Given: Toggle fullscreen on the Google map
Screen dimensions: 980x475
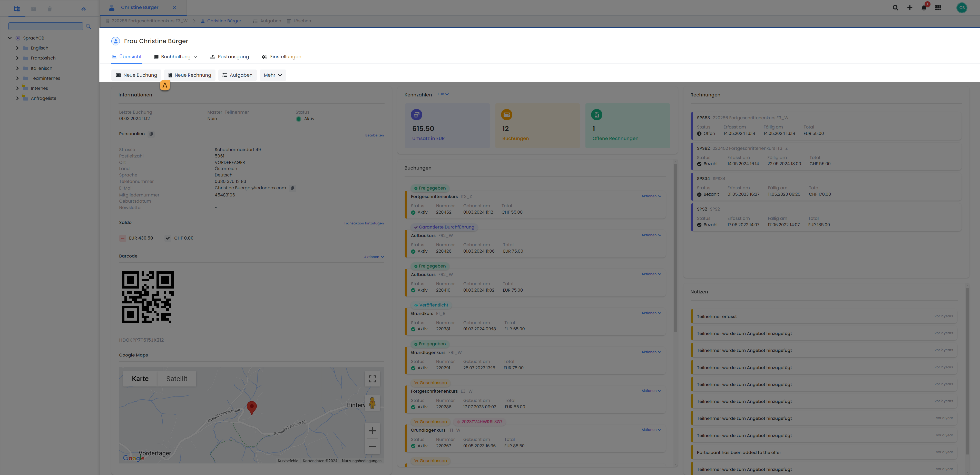Looking at the screenshot, I should click(x=372, y=379).
